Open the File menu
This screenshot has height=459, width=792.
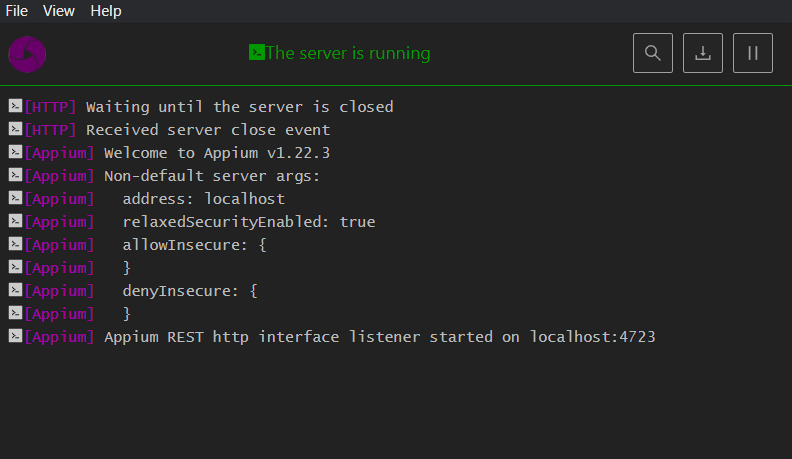click(16, 11)
